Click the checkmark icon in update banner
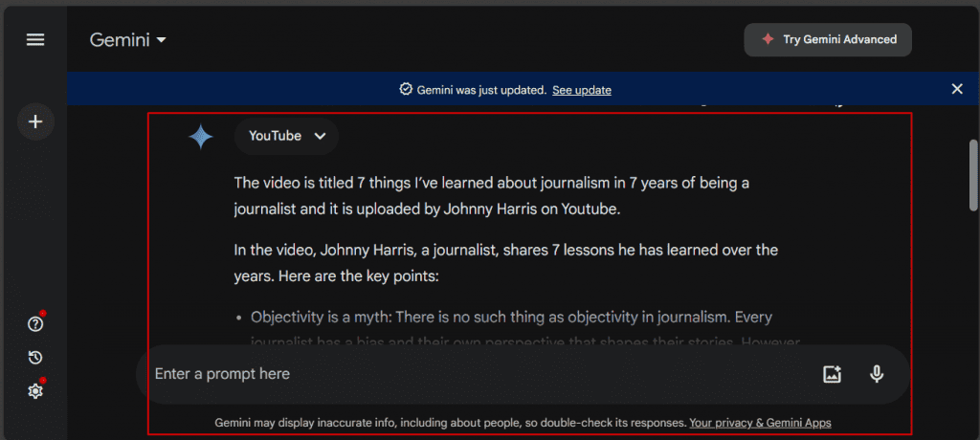The width and height of the screenshot is (980, 440). (406, 89)
